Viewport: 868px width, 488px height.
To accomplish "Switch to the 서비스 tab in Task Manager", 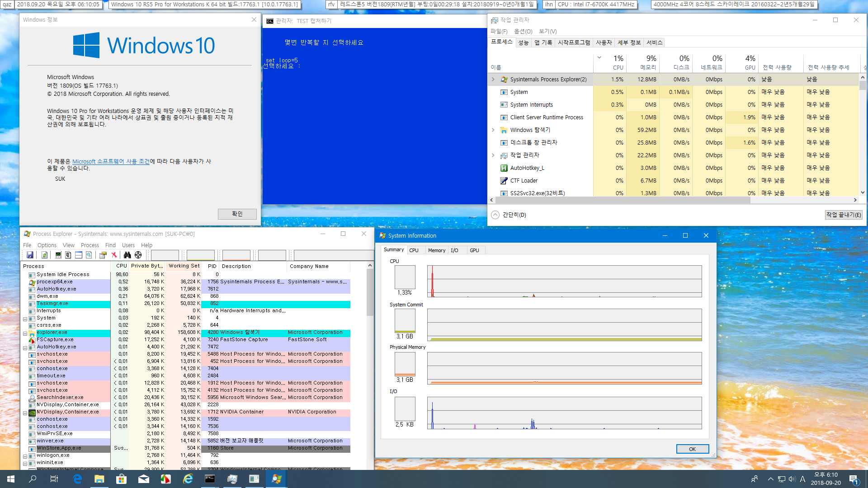I will click(654, 42).
